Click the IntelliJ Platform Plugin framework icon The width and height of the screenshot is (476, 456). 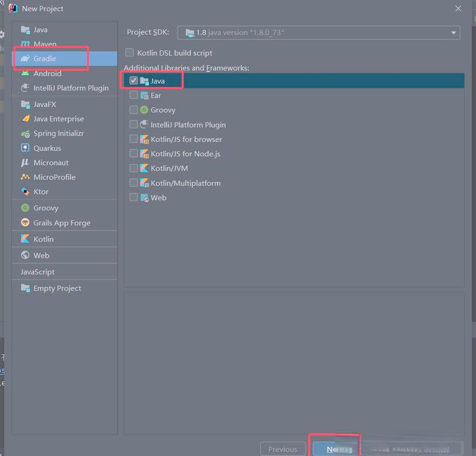[x=144, y=124]
